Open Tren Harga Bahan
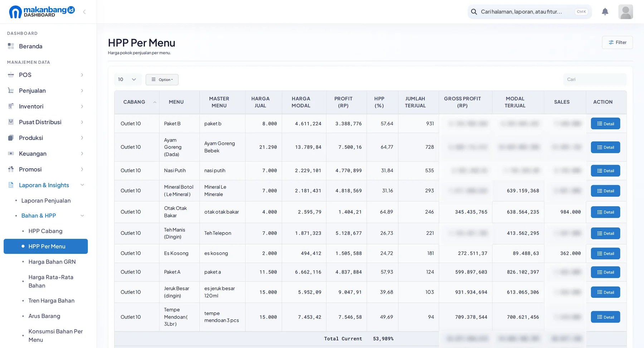 52,301
